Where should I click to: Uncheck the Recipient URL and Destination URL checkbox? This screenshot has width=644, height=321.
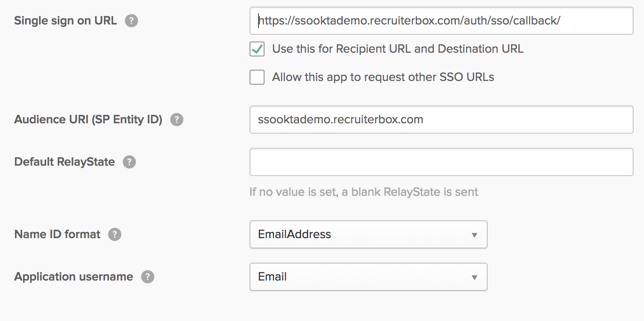point(257,49)
